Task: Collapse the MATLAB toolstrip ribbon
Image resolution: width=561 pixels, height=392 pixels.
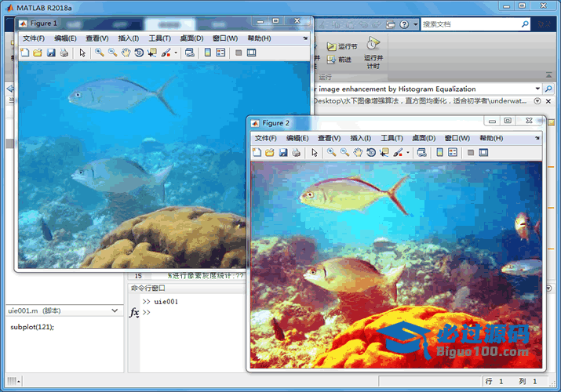Action: point(548,74)
